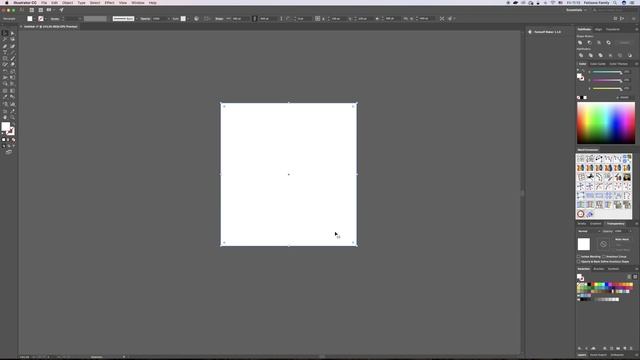Switch to the Gradient tab
640x360 pixels.
click(596, 224)
